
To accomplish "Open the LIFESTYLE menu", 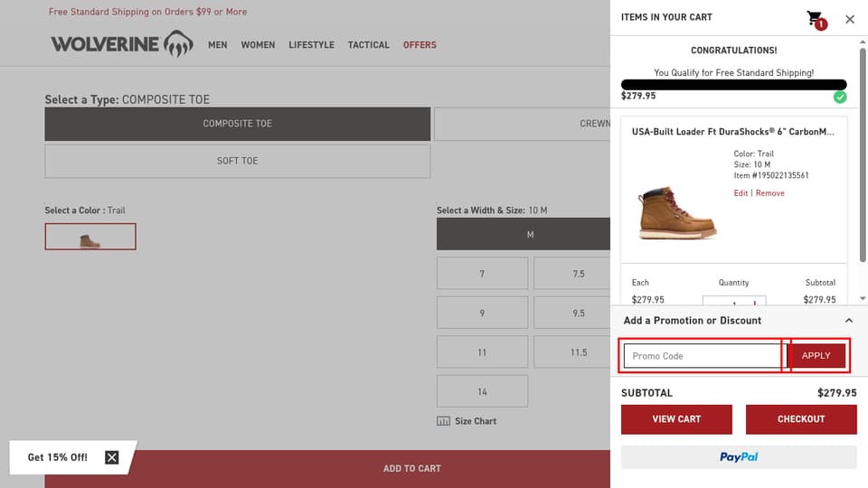I will [311, 45].
